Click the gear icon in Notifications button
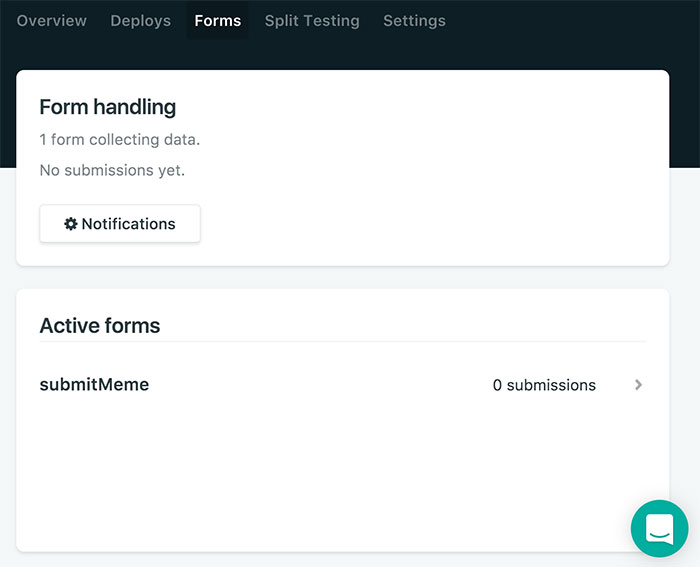This screenshot has width=700, height=567. click(70, 224)
